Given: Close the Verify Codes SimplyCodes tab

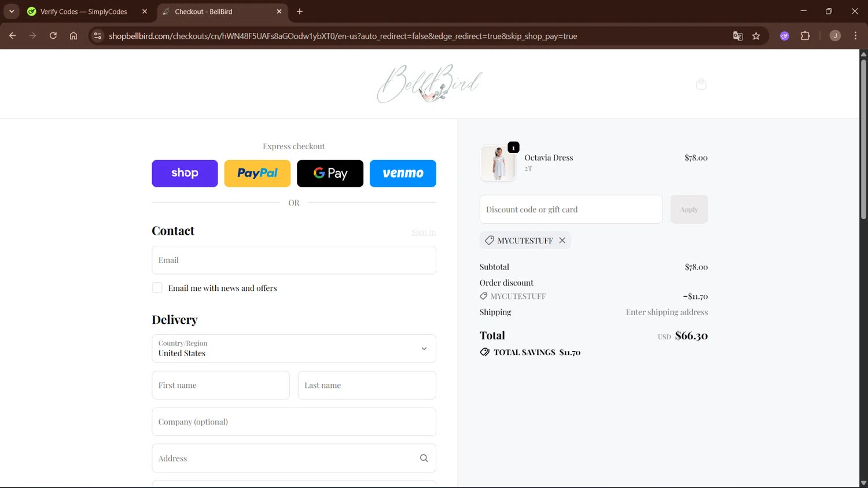Looking at the screenshot, I should coord(145,12).
